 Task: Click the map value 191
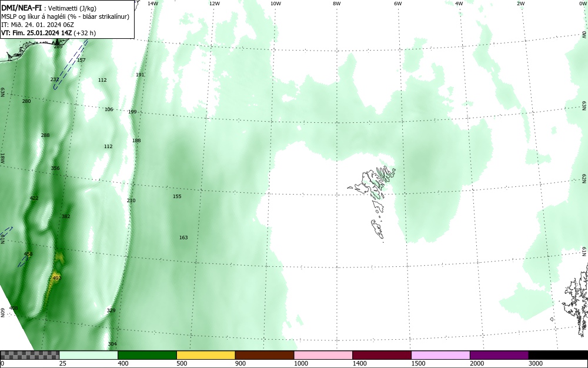pyautogui.click(x=140, y=75)
